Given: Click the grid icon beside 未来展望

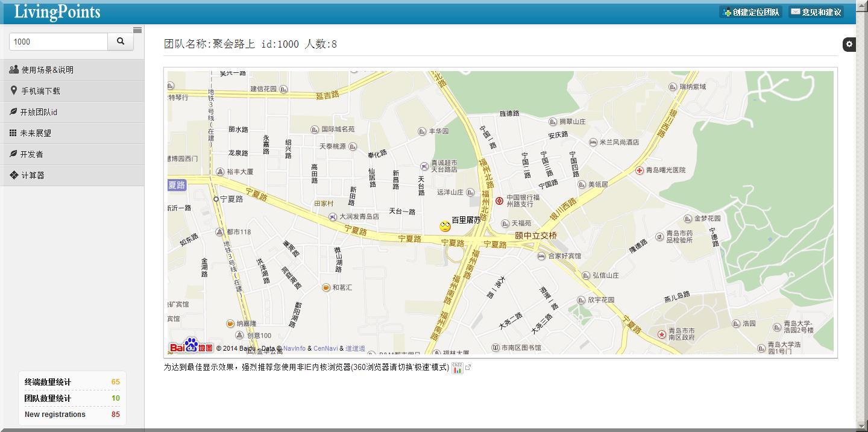Looking at the screenshot, I should click(13, 133).
